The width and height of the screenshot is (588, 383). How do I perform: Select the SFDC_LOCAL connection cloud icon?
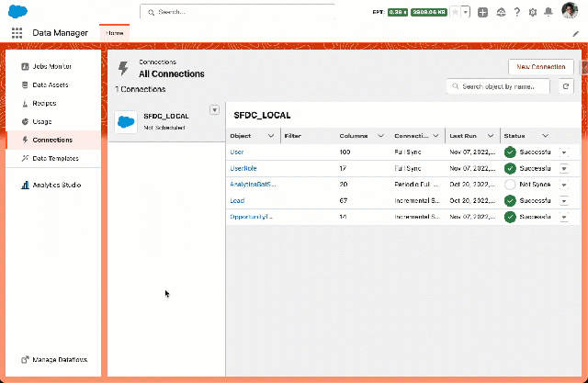(x=126, y=122)
